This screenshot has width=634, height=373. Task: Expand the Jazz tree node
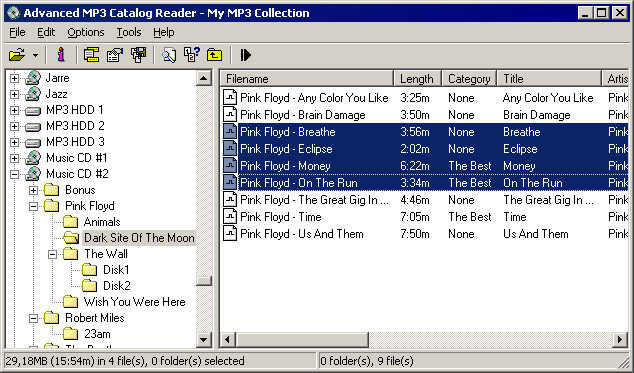tap(15, 94)
